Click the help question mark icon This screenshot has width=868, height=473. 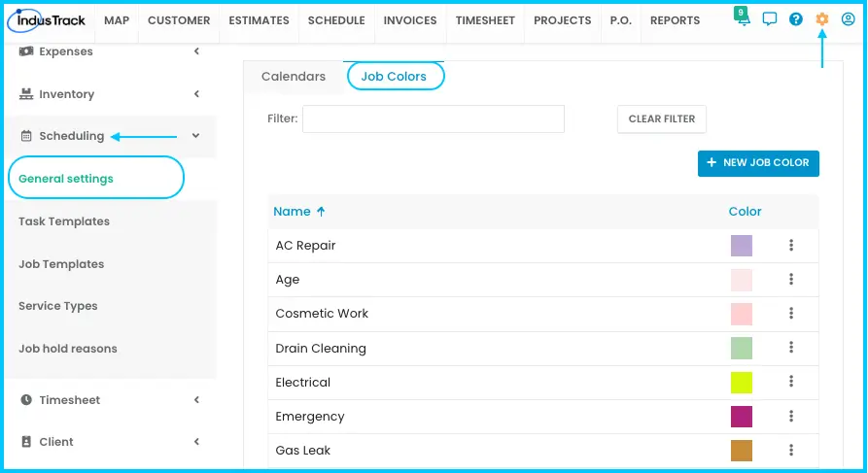(796, 19)
